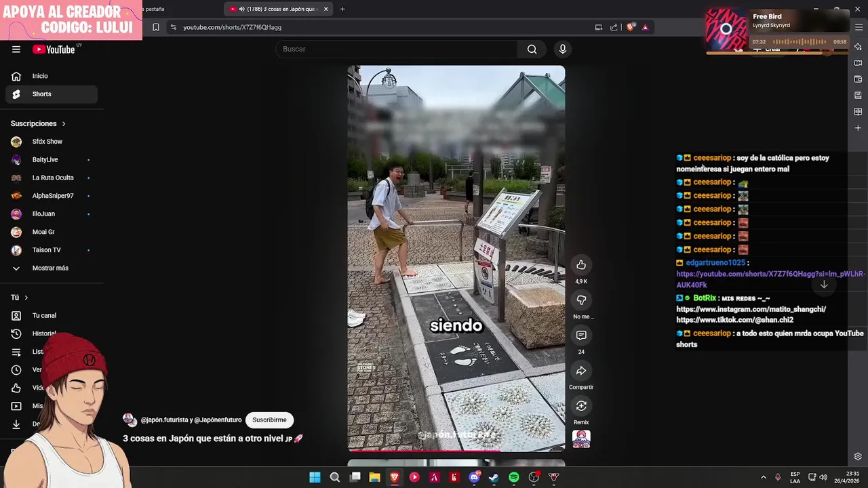Open La Ruta Oculta channel

(x=51, y=178)
